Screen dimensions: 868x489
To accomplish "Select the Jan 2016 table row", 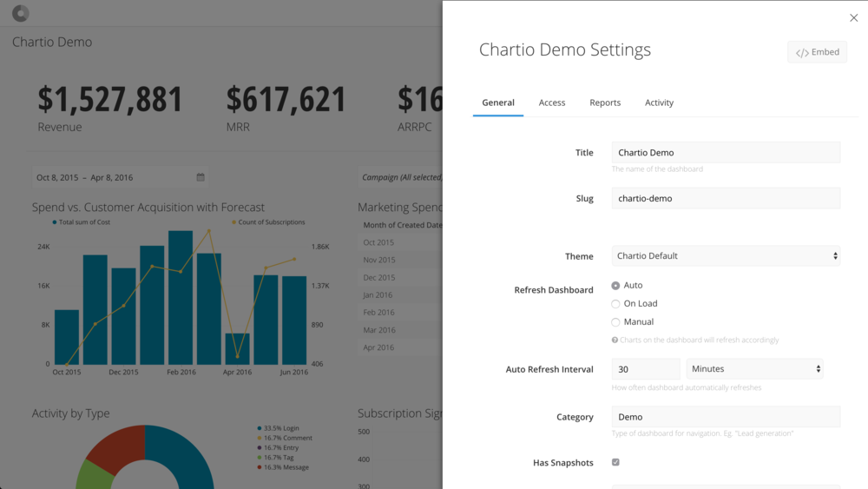I will 400,295.
